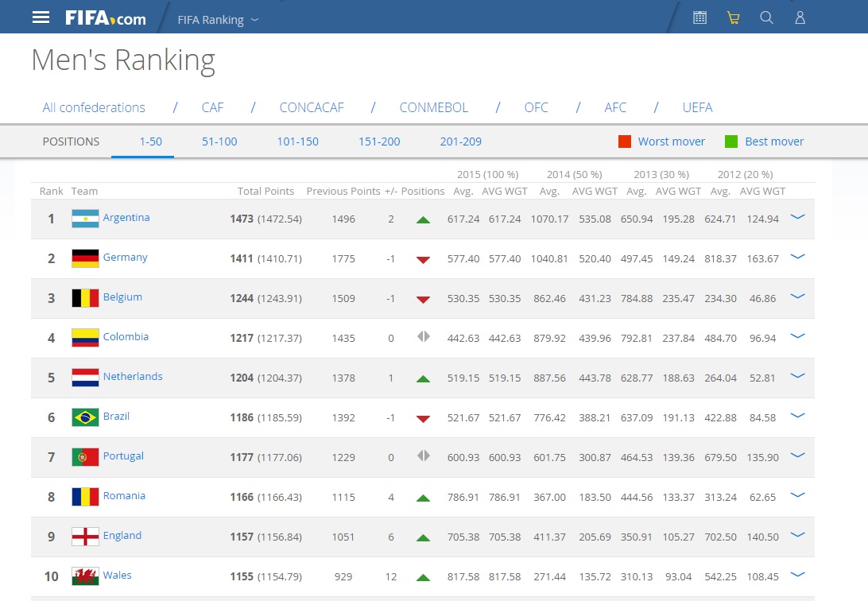Open the FIFA Ranking dropdown menu
The width and height of the screenshot is (868, 601).
(x=218, y=20)
